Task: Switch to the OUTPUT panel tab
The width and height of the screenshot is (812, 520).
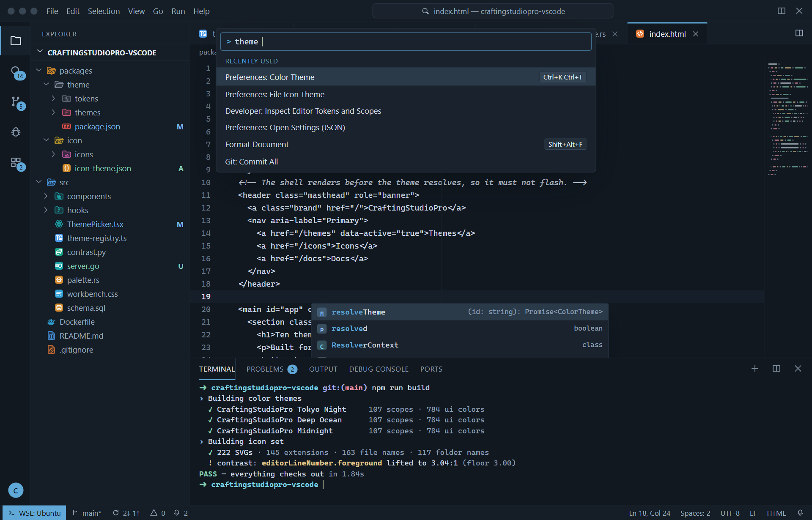Action: click(323, 369)
